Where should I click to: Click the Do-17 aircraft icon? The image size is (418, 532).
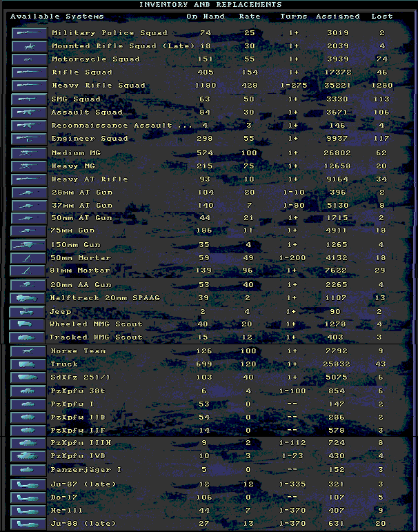pos(28,497)
